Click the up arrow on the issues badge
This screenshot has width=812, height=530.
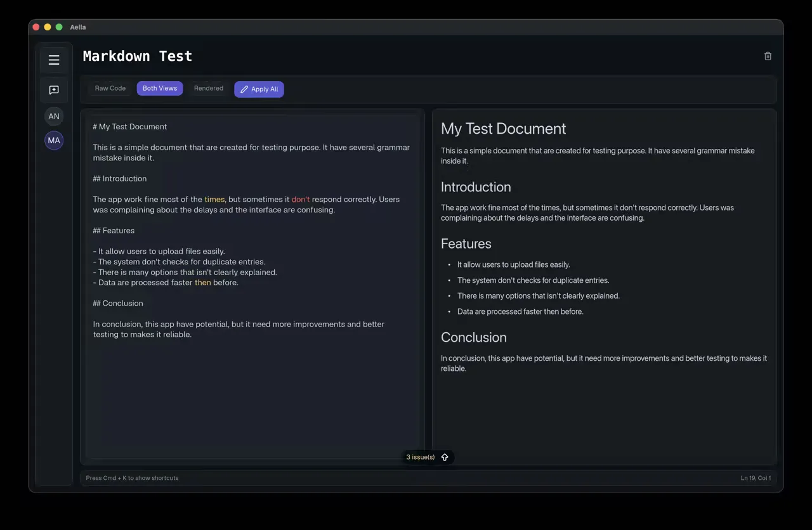point(445,456)
